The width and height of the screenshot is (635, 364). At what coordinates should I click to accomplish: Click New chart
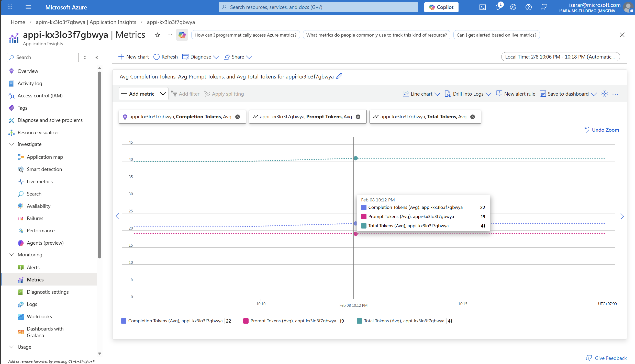(x=133, y=57)
